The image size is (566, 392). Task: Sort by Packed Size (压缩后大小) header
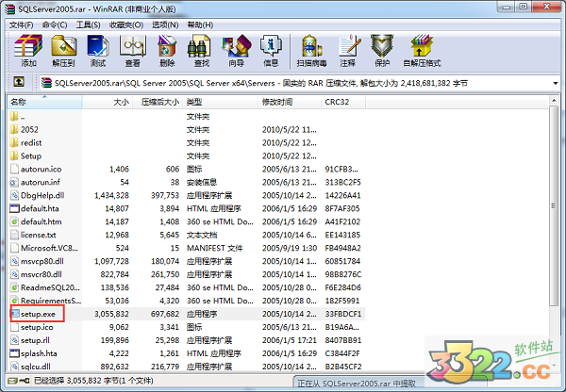158,102
